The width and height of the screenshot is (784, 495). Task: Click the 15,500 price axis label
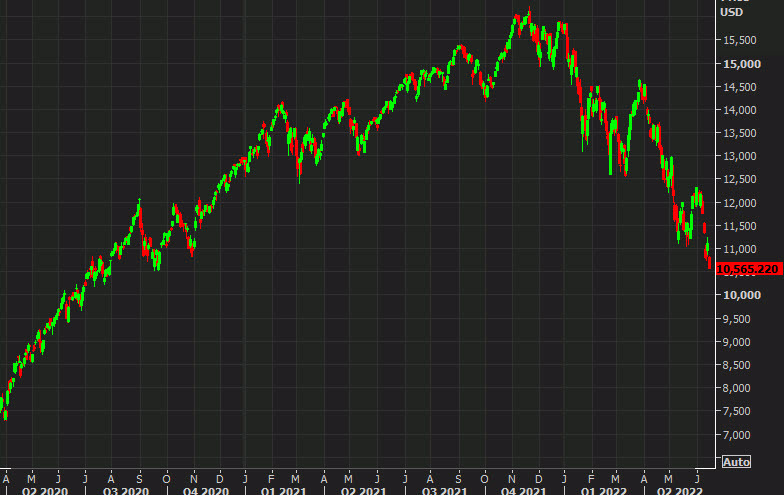pyautogui.click(x=740, y=40)
